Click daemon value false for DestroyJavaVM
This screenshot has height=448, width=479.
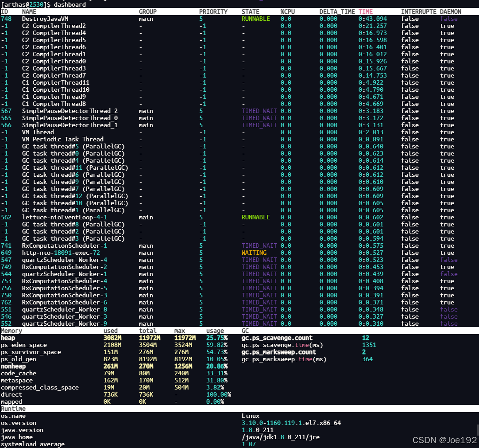click(449, 19)
